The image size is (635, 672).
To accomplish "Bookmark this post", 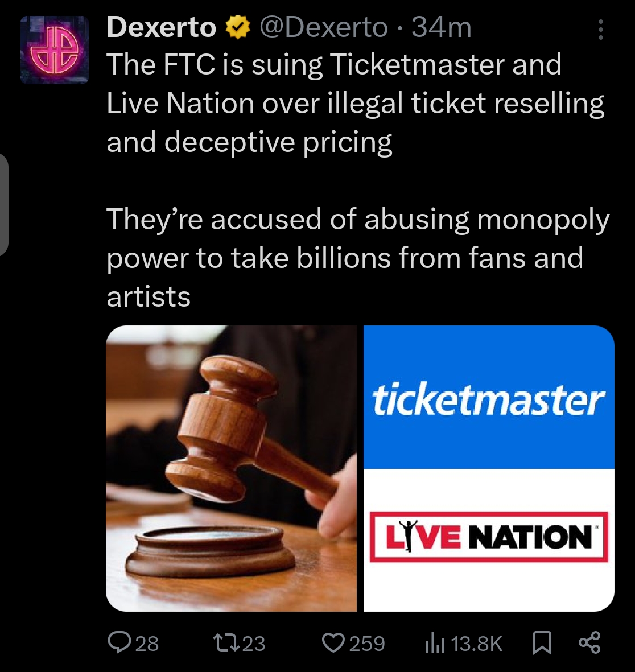I will pos(542,644).
